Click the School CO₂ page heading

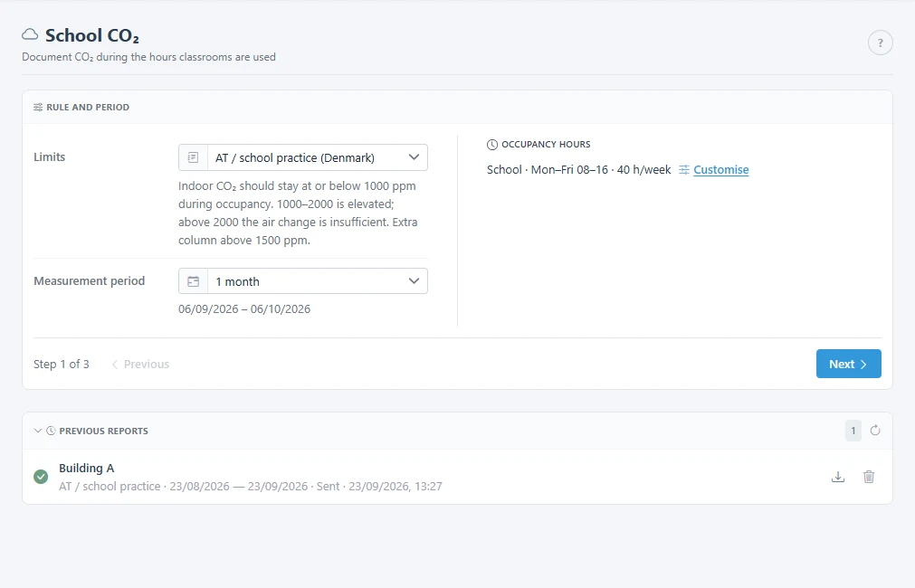point(92,35)
